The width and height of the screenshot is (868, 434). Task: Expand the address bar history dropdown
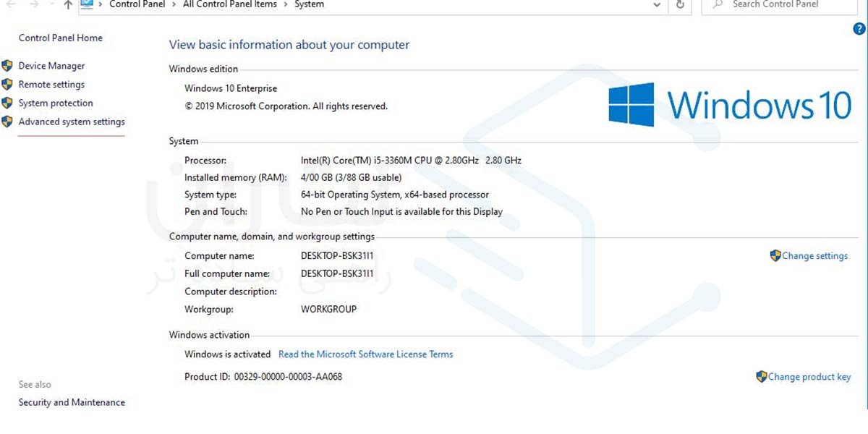click(657, 5)
